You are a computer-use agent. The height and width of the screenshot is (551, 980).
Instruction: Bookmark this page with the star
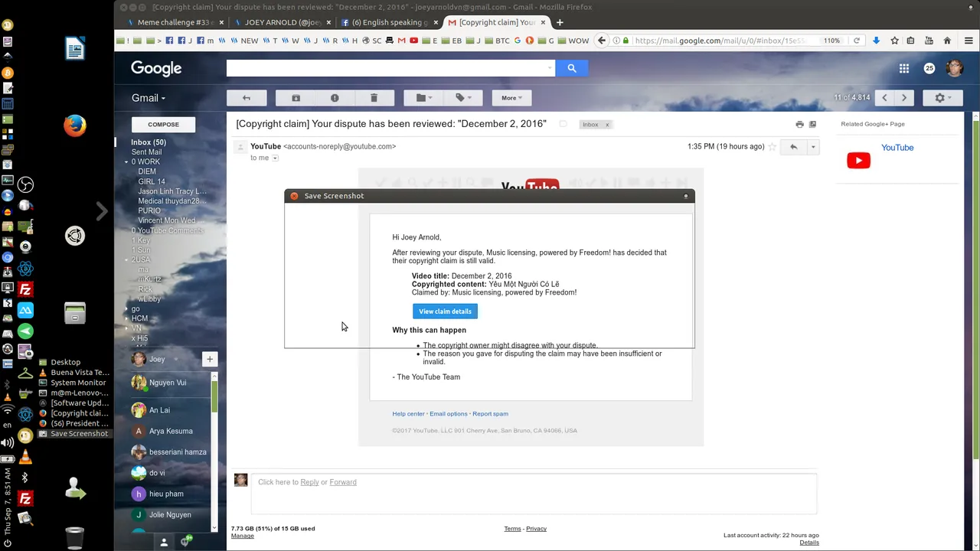(x=894, y=41)
